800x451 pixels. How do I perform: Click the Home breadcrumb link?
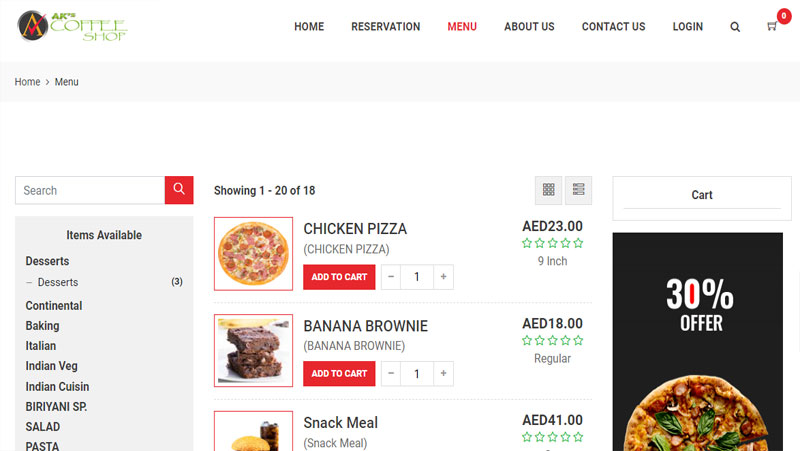27,82
